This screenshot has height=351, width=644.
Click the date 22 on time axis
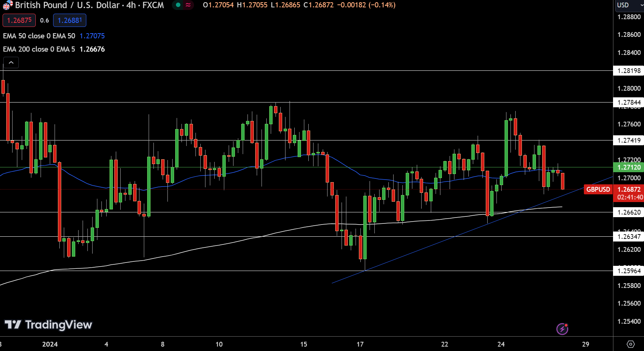(x=444, y=344)
